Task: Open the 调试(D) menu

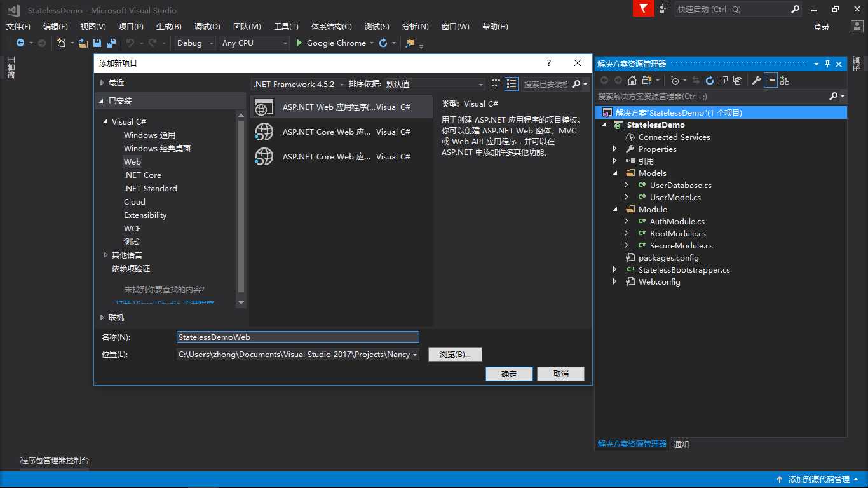Action: 207,26
